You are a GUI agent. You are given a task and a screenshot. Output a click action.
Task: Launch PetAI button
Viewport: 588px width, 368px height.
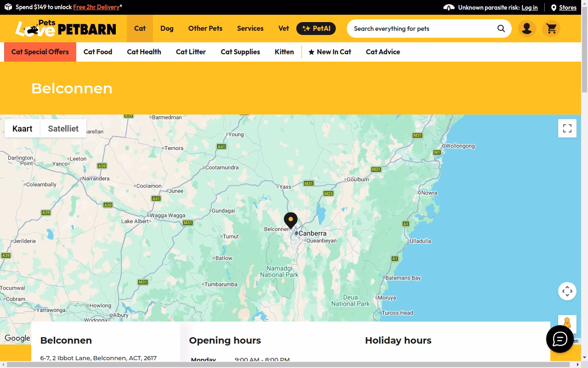tap(316, 29)
